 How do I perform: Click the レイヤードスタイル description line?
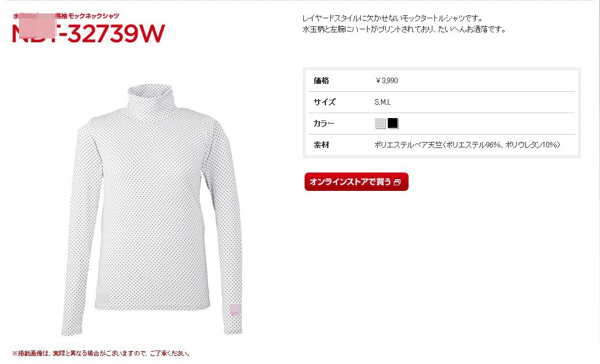(393, 18)
